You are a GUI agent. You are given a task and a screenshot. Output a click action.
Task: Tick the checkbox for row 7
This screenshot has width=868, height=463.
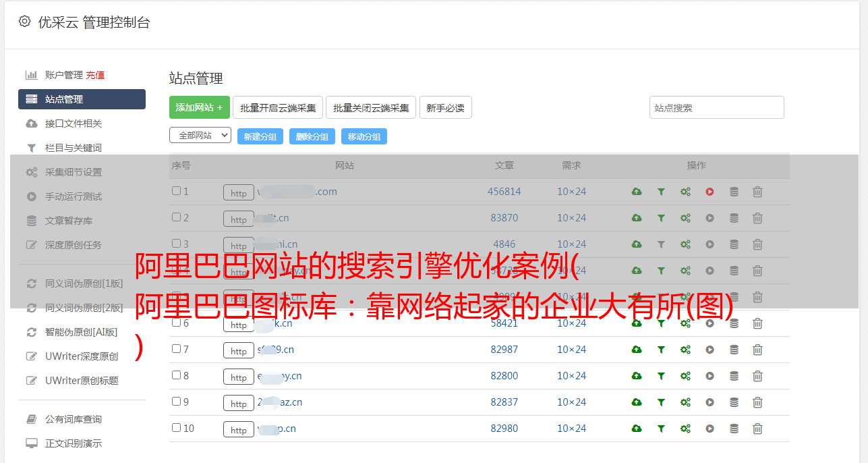click(x=176, y=349)
